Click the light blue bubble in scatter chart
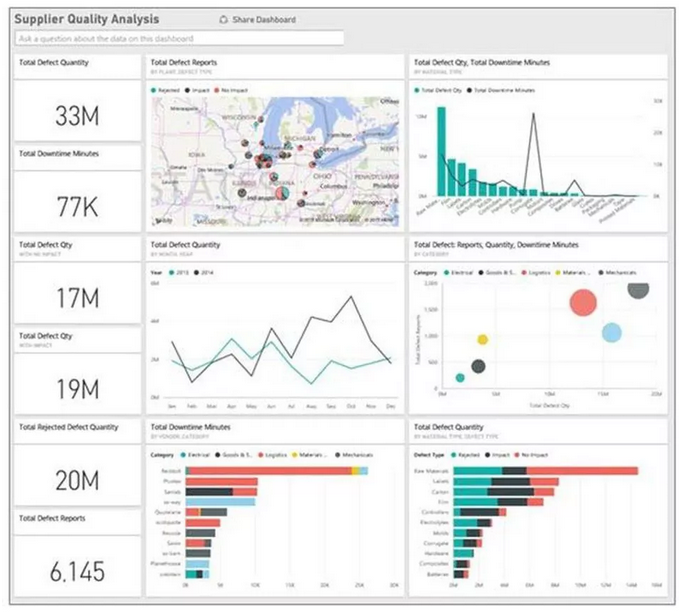 (x=612, y=333)
